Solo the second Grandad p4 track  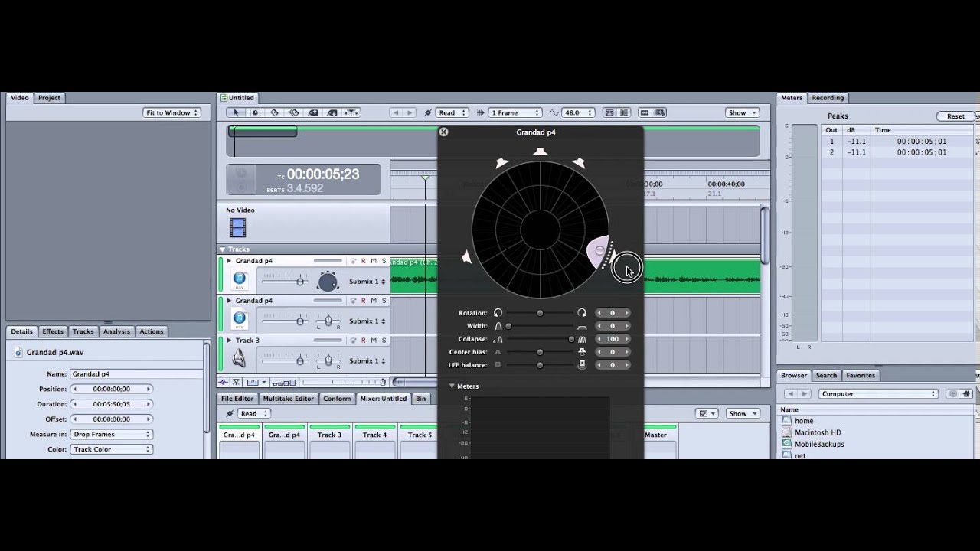384,301
